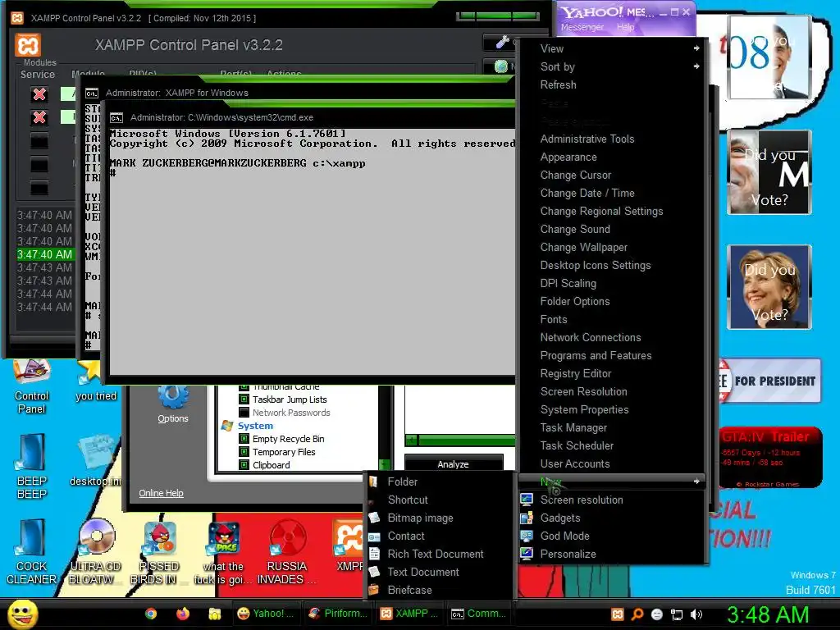
Task: Open Administrative Tools from context menu
Action: 587,139
